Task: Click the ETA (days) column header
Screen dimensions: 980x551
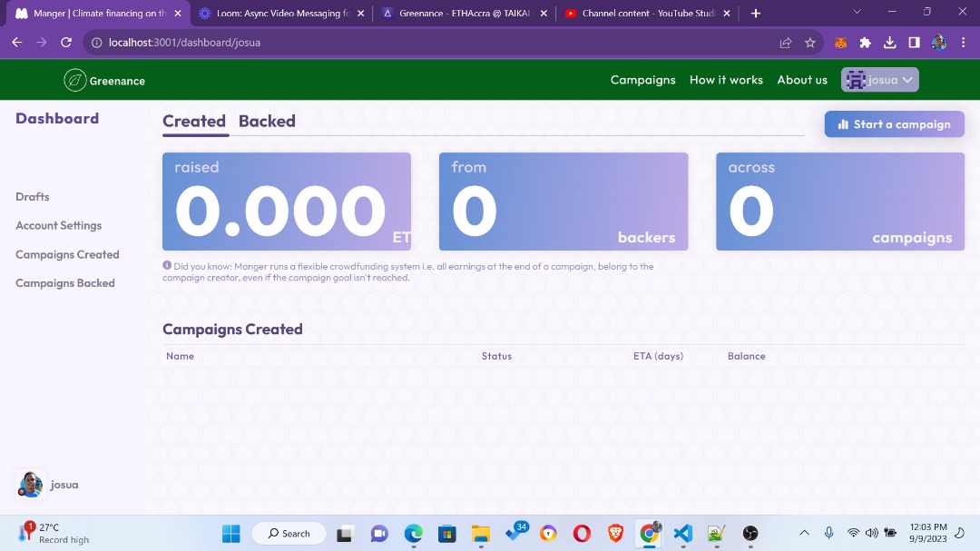Action: pyautogui.click(x=658, y=356)
